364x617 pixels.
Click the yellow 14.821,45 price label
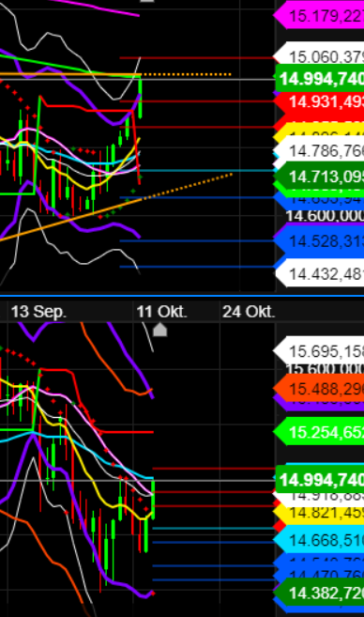[319, 513]
